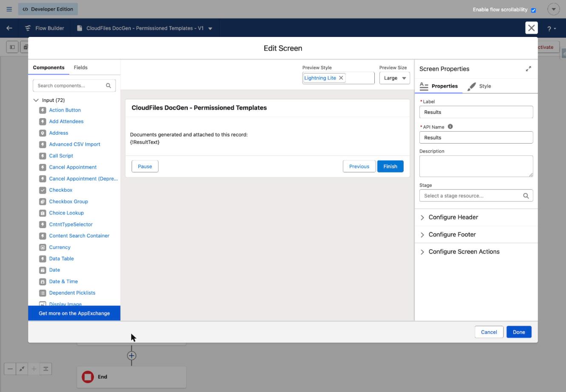Click the fit-to-view canvas button

pyautogui.click(x=22, y=369)
